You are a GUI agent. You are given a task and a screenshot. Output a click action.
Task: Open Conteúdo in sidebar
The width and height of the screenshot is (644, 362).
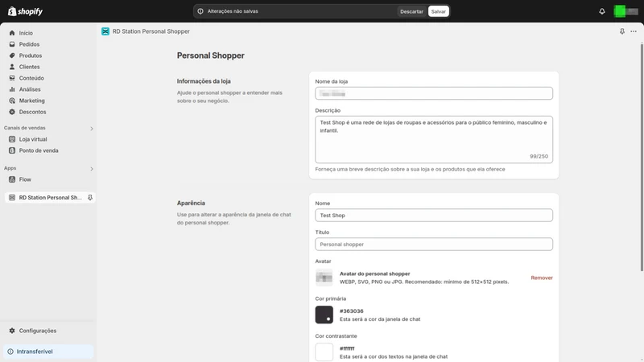tap(31, 78)
